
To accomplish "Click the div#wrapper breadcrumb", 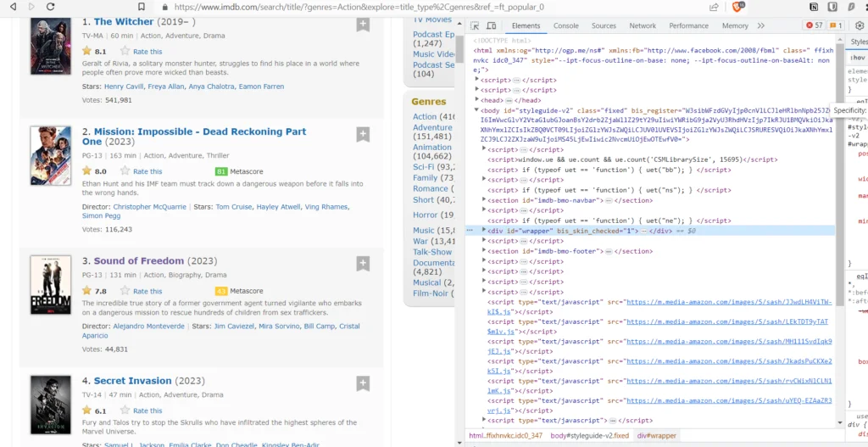I will [x=657, y=436].
